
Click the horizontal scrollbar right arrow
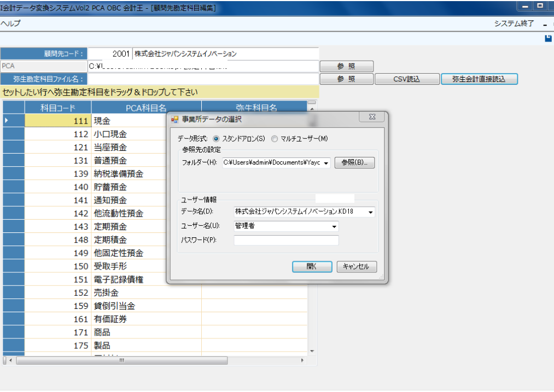pyautogui.click(x=302, y=361)
